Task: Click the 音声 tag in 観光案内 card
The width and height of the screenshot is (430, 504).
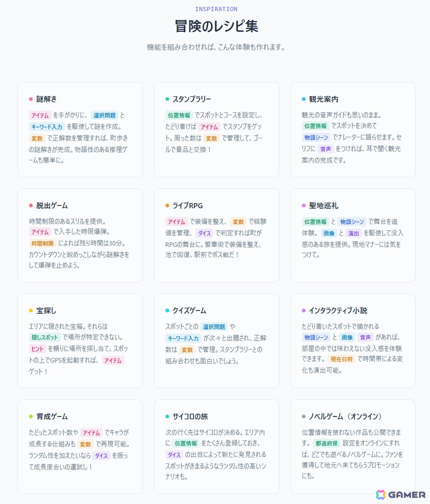Action: (x=325, y=149)
